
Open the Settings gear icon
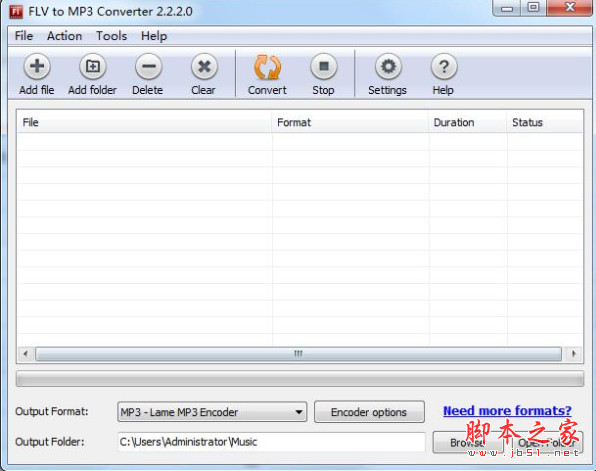pyautogui.click(x=388, y=67)
